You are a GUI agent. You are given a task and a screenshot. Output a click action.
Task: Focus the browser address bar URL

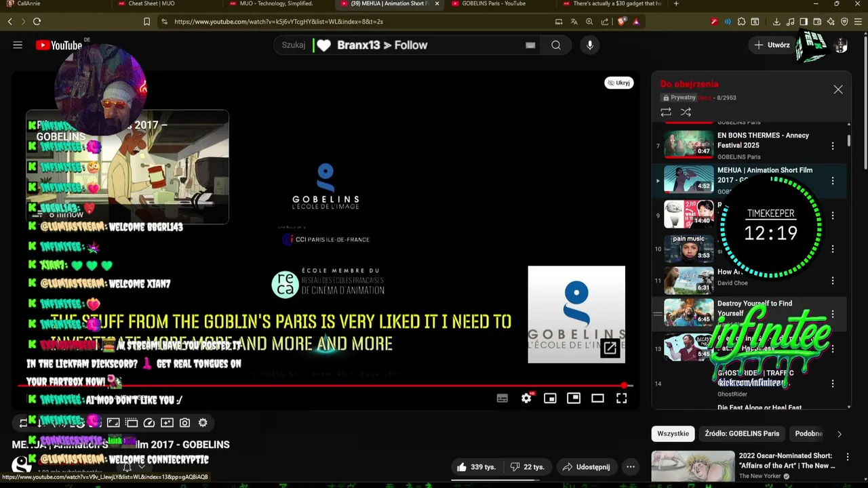pyautogui.click(x=278, y=22)
